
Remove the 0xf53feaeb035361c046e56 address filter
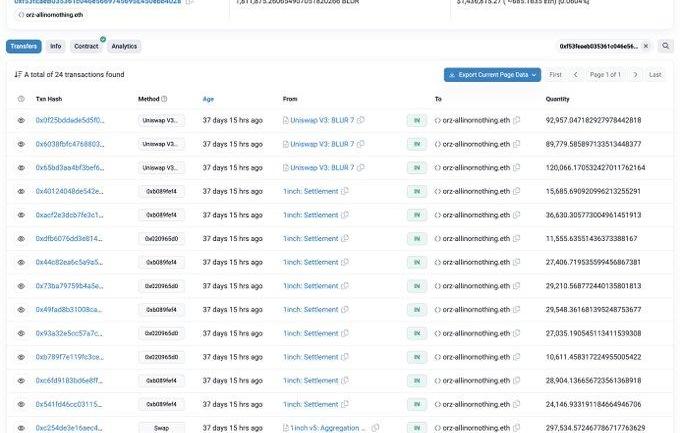click(x=646, y=46)
